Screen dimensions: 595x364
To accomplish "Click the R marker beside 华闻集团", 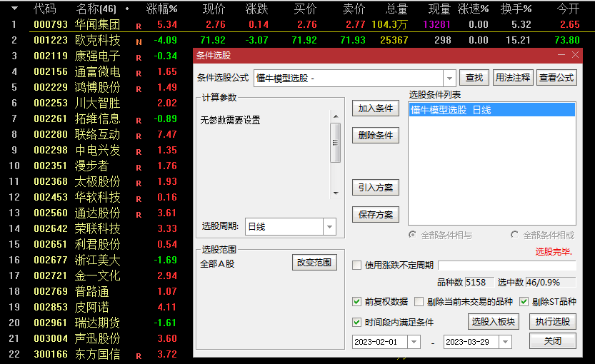I will [x=139, y=26].
